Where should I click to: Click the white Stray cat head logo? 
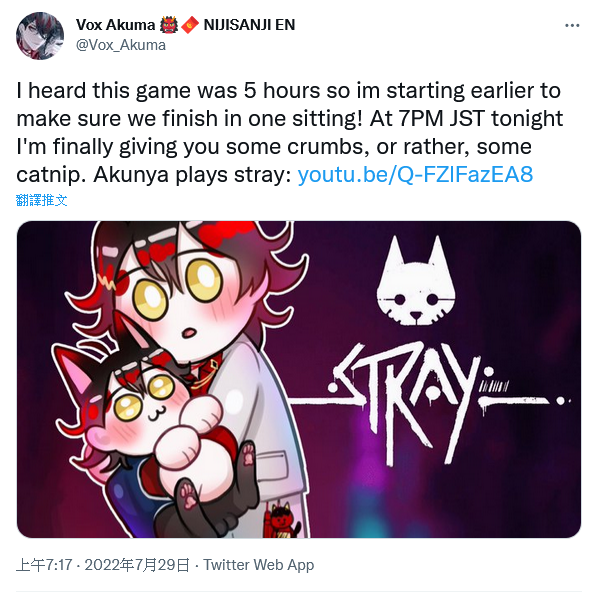(x=416, y=280)
